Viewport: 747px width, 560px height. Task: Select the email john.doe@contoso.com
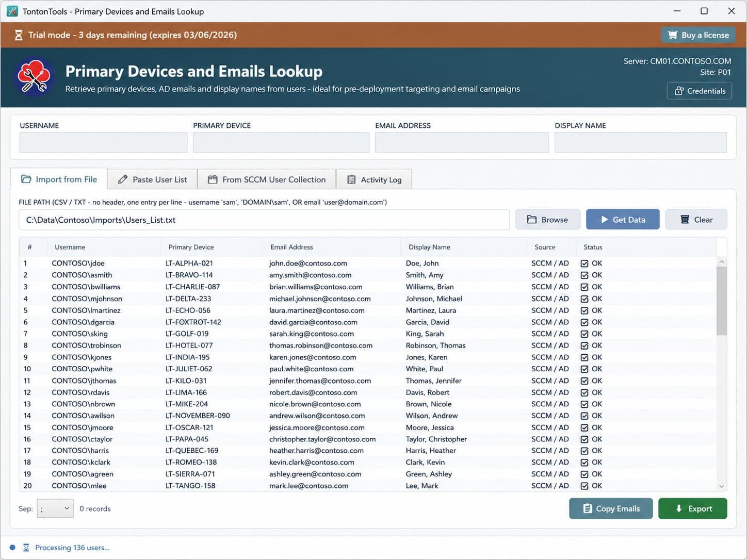tap(308, 263)
